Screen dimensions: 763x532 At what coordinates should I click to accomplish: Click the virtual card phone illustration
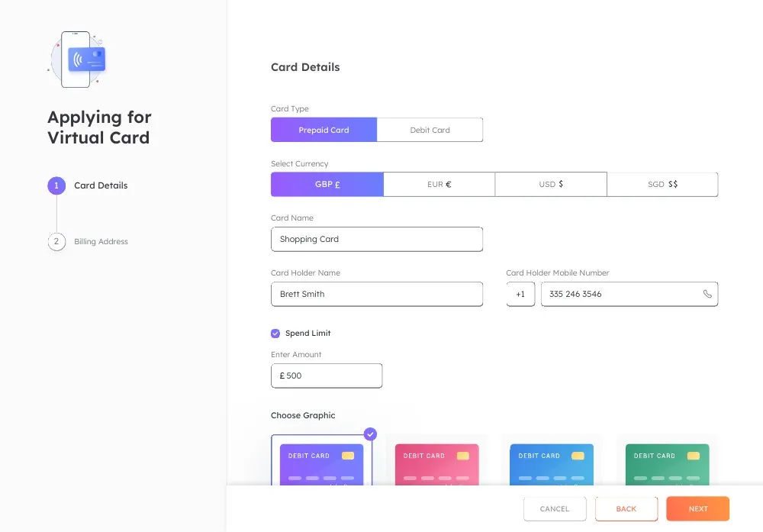point(76,60)
